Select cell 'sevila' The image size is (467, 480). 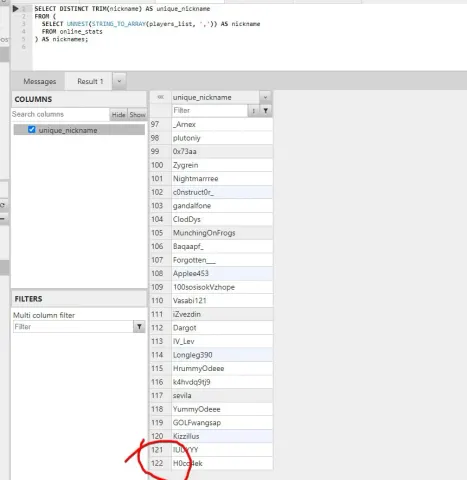(x=222, y=396)
